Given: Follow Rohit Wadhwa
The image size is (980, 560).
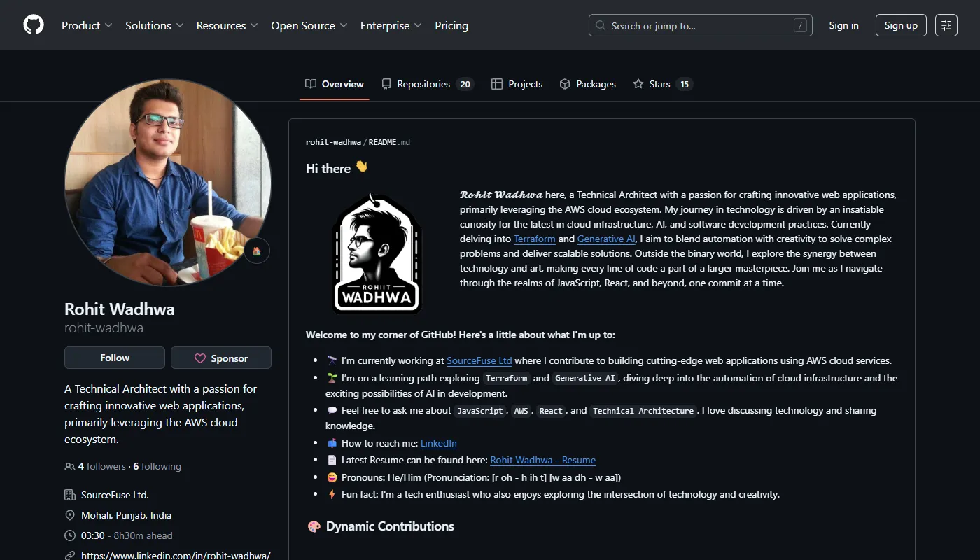Looking at the screenshot, I should [115, 358].
